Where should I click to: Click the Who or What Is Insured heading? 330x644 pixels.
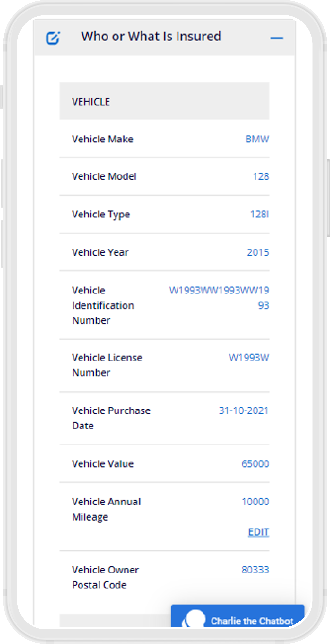pyautogui.click(x=151, y=36)
